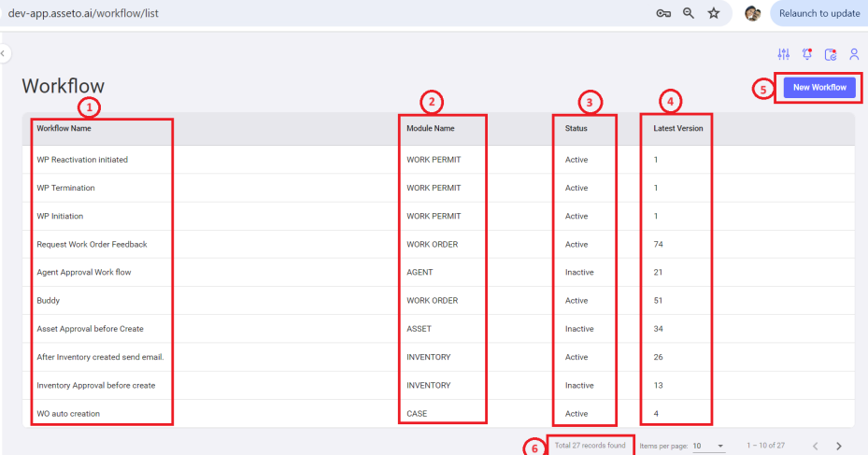
Task: Click WORK ORDER module in Buddy row
Action: pos(433,301)
